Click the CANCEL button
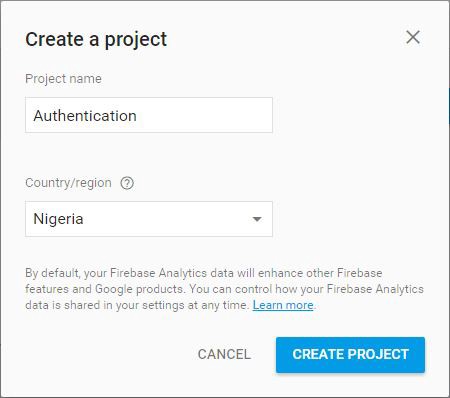The height and width of the screenshot is (398, 450). point(224,354)
